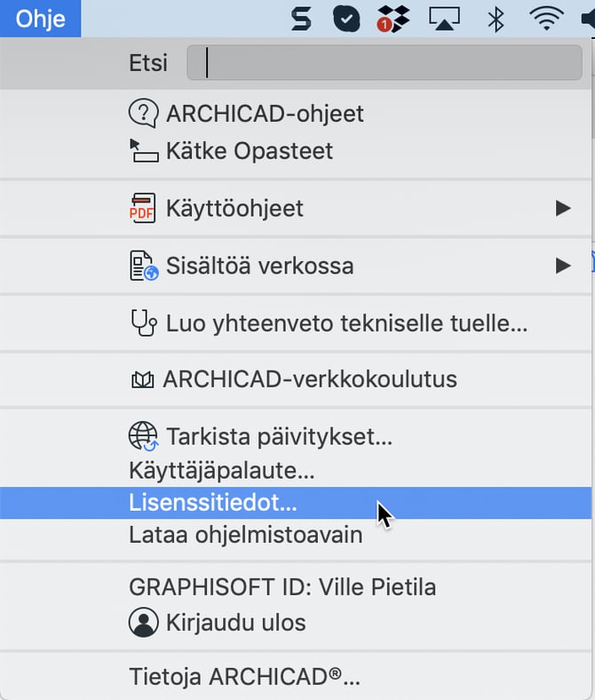The width and height of the screenshot is (595, 700).
Task: Click the stethoscope icon for tech support summary
Action: 144,323
